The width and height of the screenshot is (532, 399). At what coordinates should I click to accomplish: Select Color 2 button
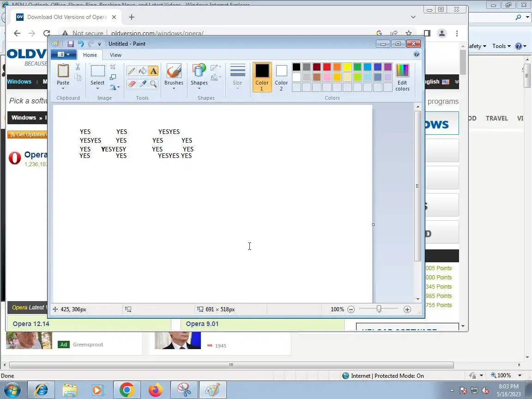pos(281,77)
